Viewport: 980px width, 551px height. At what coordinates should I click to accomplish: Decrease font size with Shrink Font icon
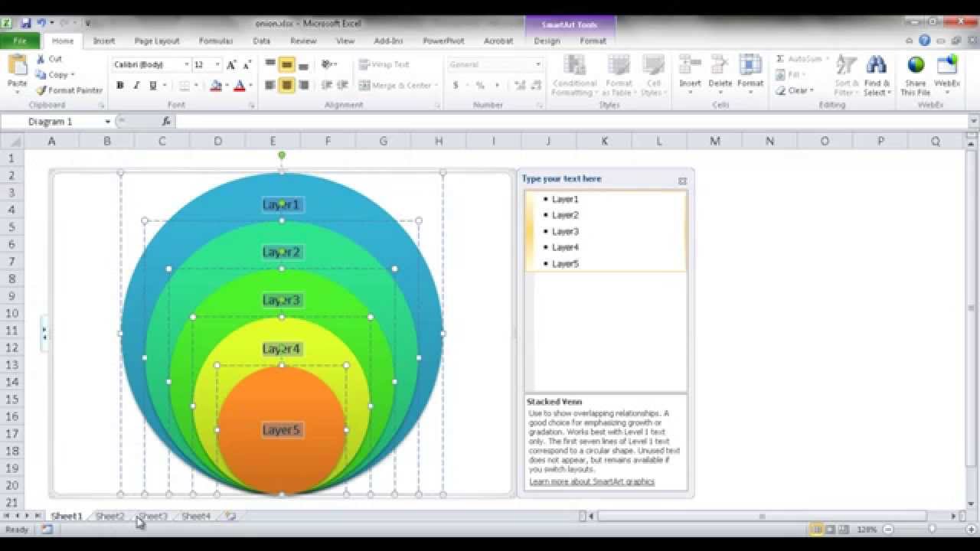(247, 65)
